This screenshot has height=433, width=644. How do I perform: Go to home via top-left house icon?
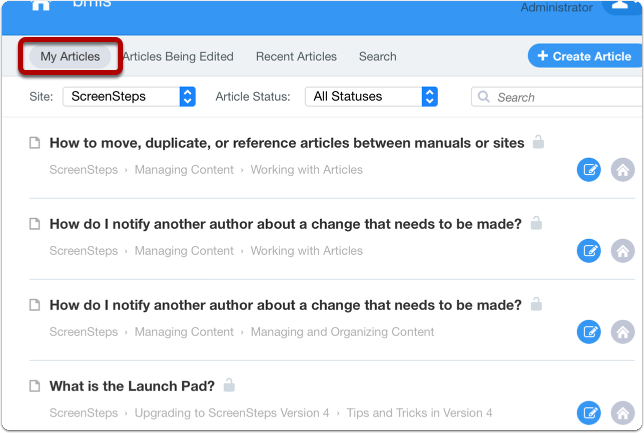[41, 5]
